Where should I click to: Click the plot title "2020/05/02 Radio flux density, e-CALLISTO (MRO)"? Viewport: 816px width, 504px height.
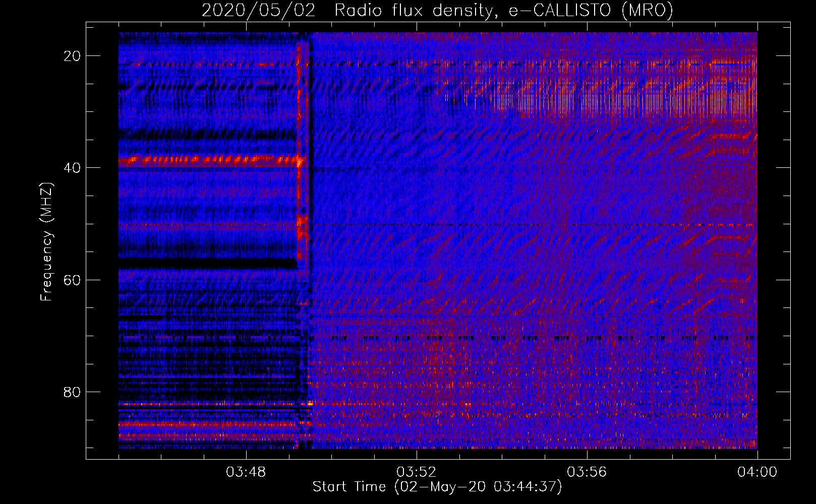click(437, 10)
